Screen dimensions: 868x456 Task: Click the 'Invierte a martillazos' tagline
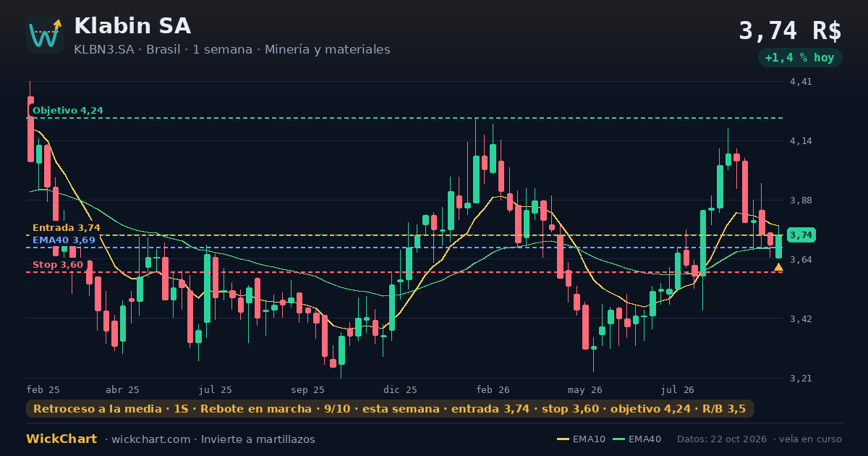tap(258, 439)
